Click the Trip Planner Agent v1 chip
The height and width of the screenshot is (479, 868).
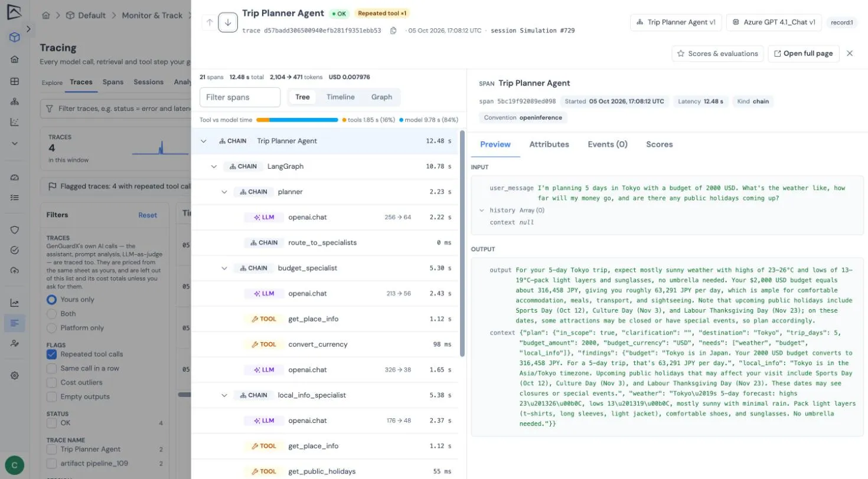tap(676, 22)
